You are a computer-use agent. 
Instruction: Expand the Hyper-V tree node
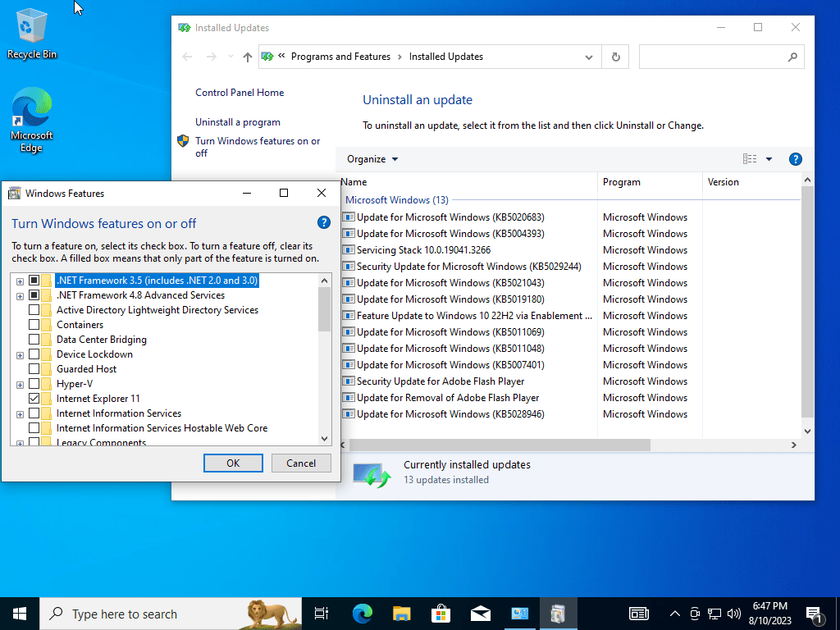point(20,385)
